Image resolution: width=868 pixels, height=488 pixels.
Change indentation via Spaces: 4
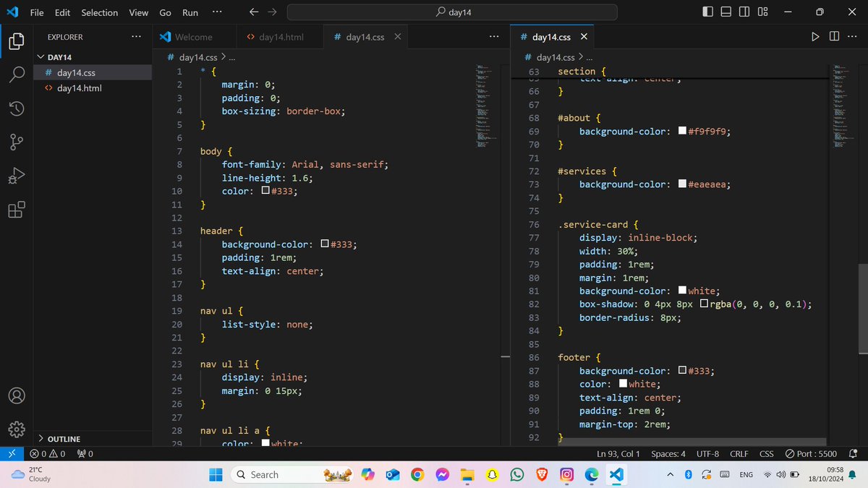pos(668,454)
